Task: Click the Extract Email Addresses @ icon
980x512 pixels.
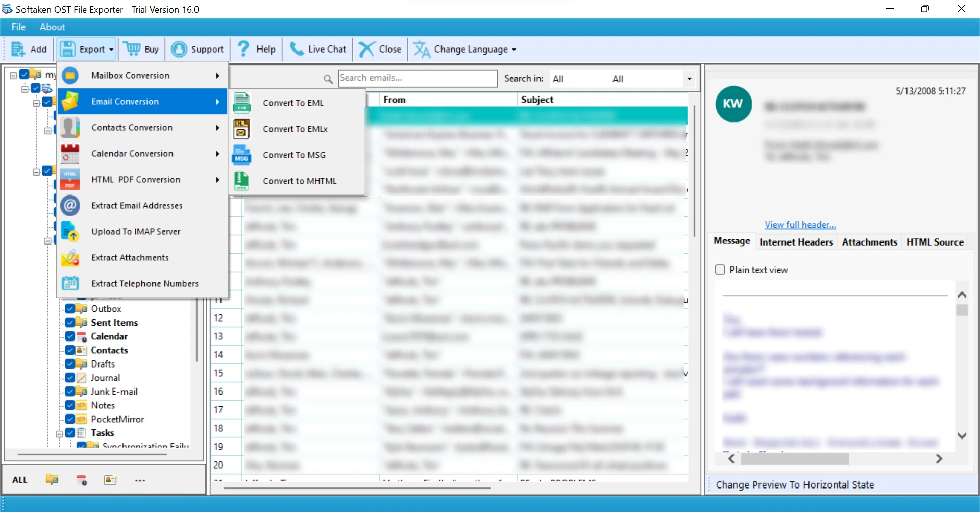Action: pos(70,206)
